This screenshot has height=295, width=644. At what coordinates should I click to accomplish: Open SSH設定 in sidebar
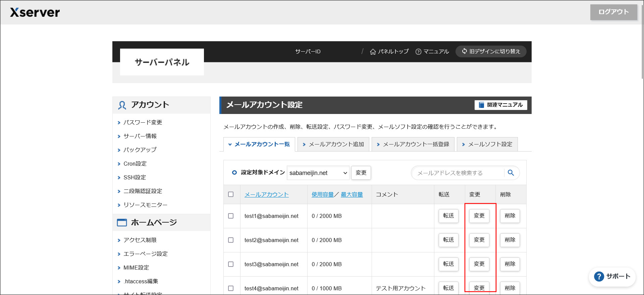pyautogui.click(x=135, y=177)
